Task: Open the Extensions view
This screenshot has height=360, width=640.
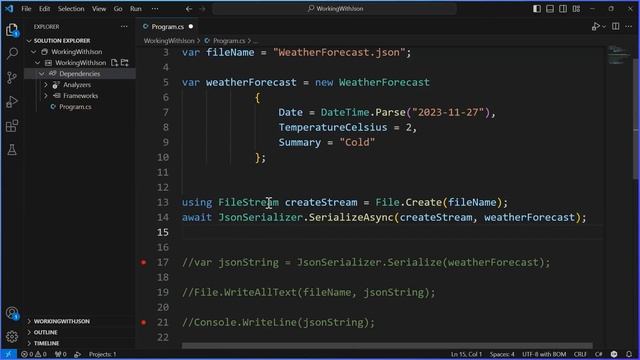Action: click(x=12, y=126)
